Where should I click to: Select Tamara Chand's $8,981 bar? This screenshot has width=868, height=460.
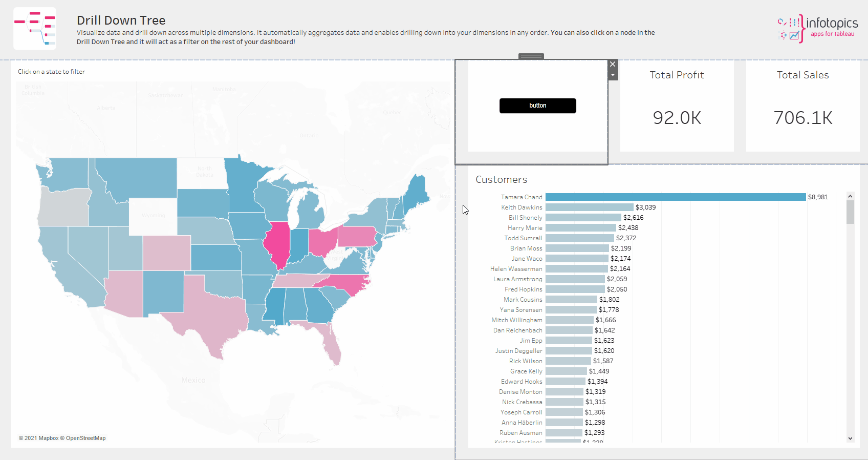675,197
